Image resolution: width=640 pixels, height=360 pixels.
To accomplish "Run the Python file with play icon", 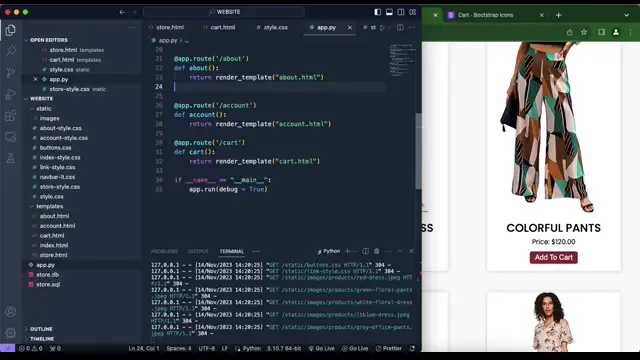I will pyautogui.click(x=382, y=27).
